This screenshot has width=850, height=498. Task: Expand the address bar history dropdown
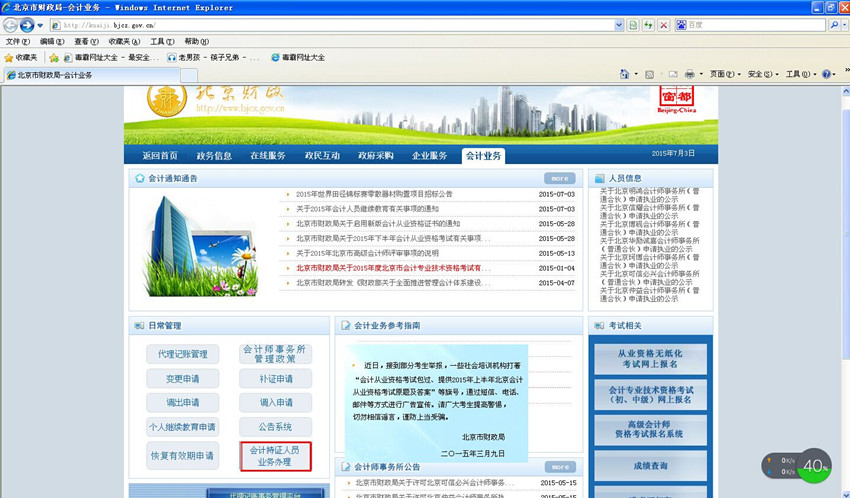click(x=619, y=25)
